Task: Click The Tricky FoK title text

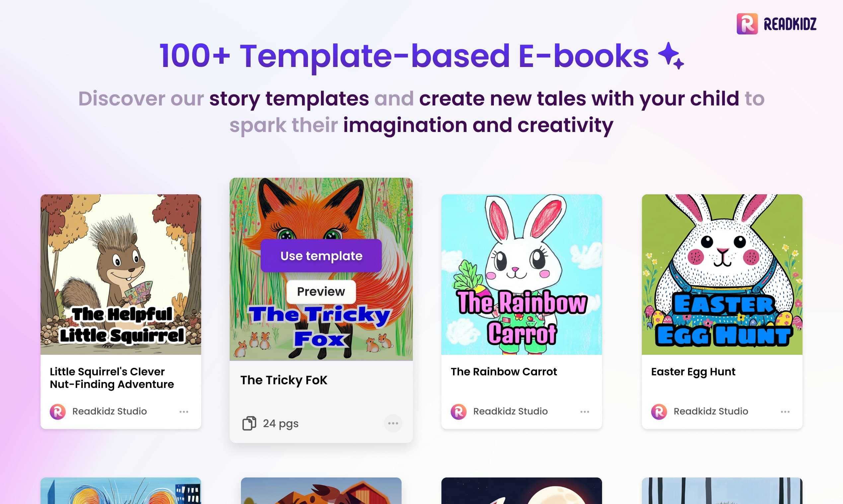Action: click(284, 380)
